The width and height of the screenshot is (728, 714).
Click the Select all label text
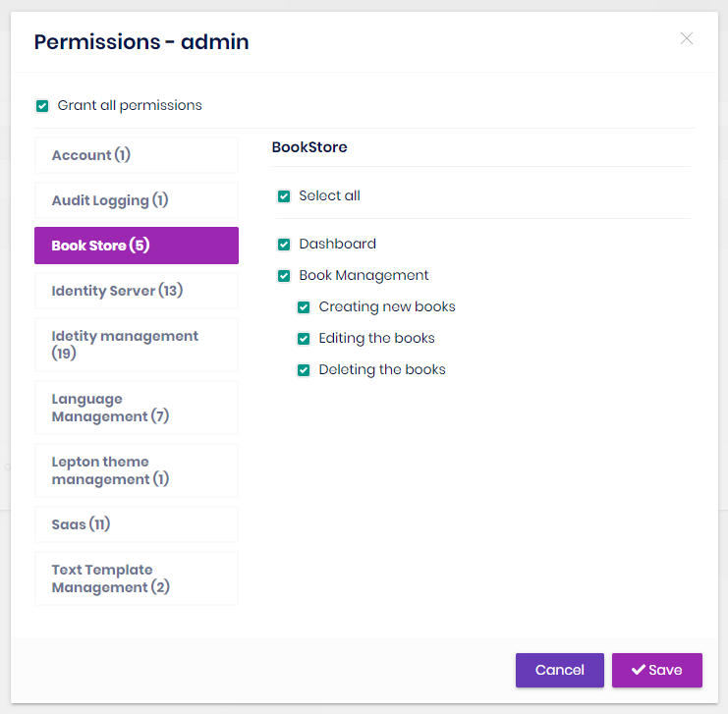click(x=329, y=195)
